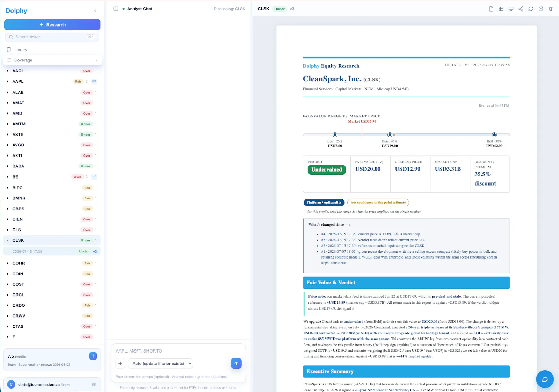Image resolution: width=559 pixels, height=392 pixels.
Task: Select the Base USD19.00 marker on range
Action: click(390, 135)
